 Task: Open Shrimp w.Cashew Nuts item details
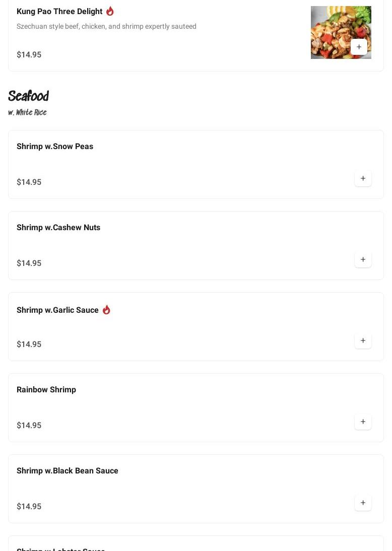[58, 228]
